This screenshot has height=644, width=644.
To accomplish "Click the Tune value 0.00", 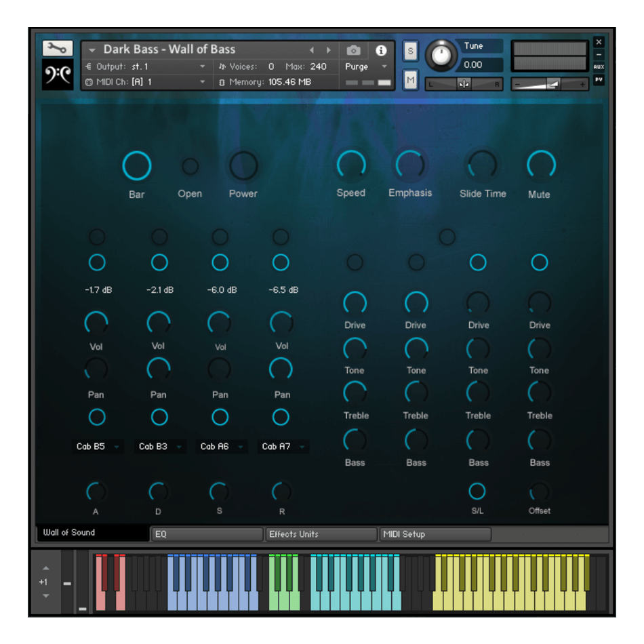I will [472, 64].
